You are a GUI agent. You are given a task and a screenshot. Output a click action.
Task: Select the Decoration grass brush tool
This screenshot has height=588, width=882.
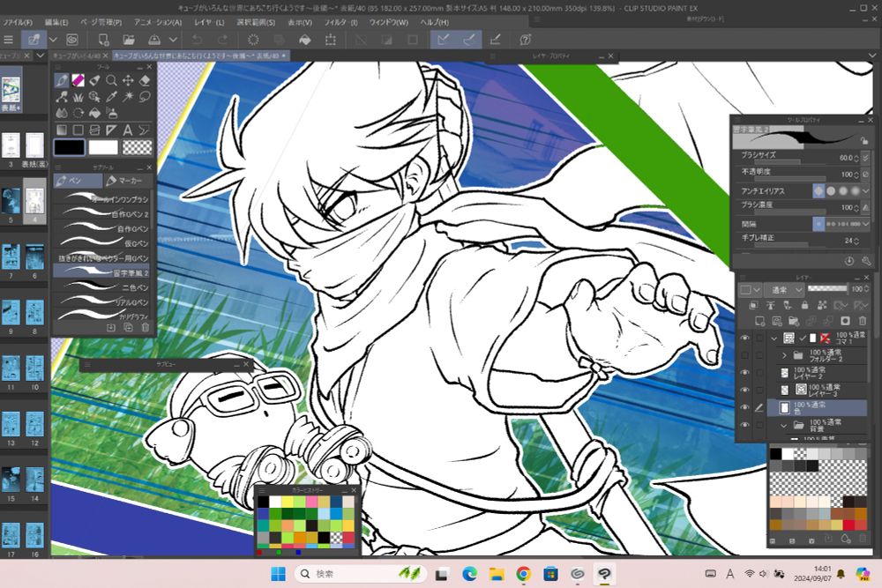tap(78, 97)
